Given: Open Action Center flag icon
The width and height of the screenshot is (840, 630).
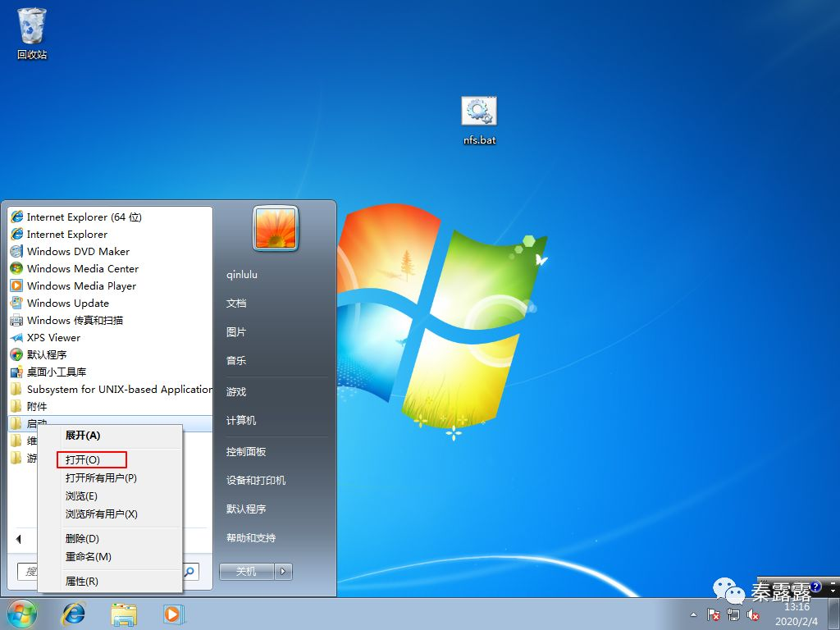Looking at the screenshot, I should (x=713, y=615).
